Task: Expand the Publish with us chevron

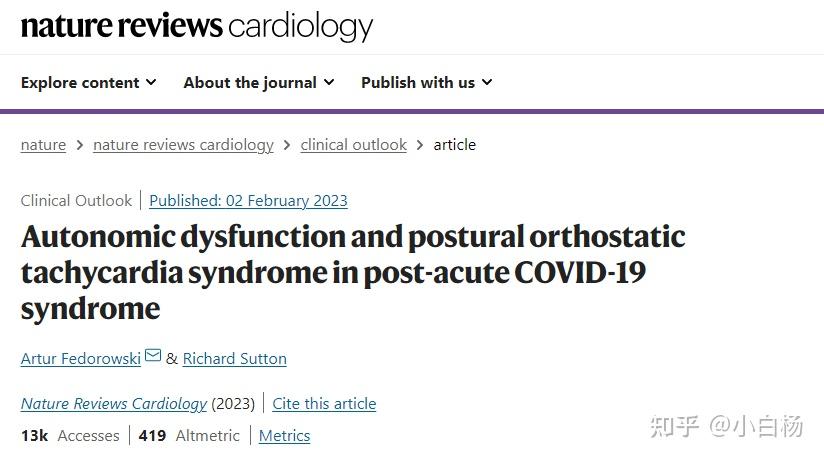Action: (487, 82)
